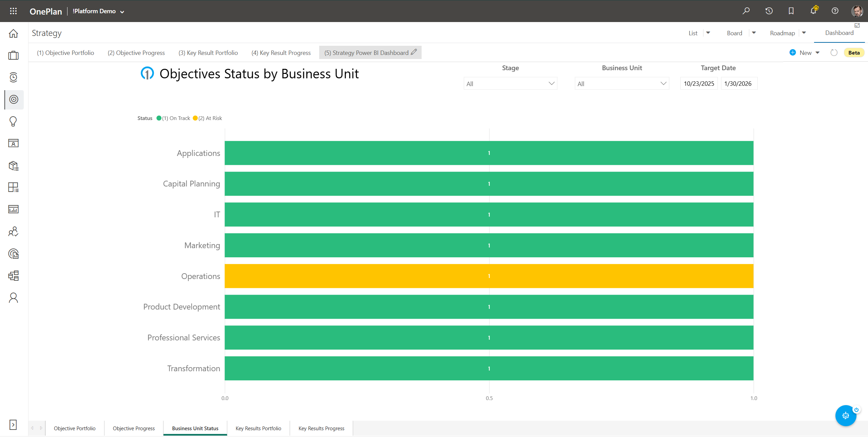
Task: Edit the 10/23/2025 target date field
Action: coord(698,83)
